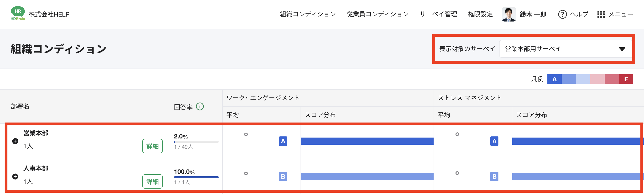The image size is (644, 194).
Task: Click 詳細 button for 人事本部
Action: coord(152,181)
